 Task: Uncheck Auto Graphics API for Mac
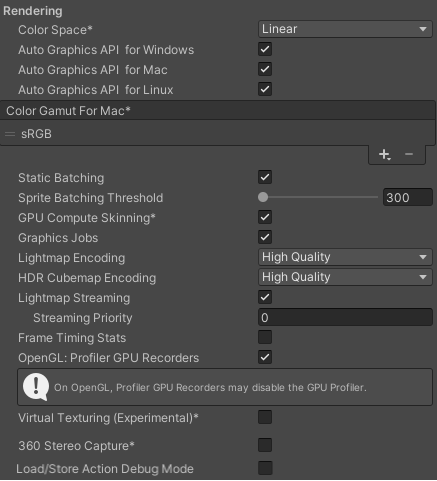click(x=265, y=69)
